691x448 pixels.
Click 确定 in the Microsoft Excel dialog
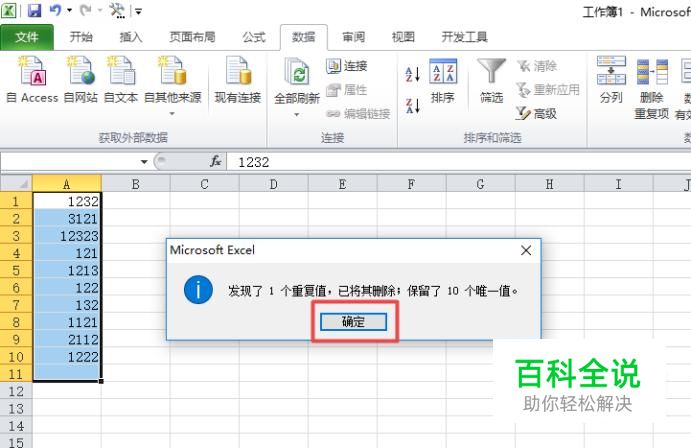353,322
